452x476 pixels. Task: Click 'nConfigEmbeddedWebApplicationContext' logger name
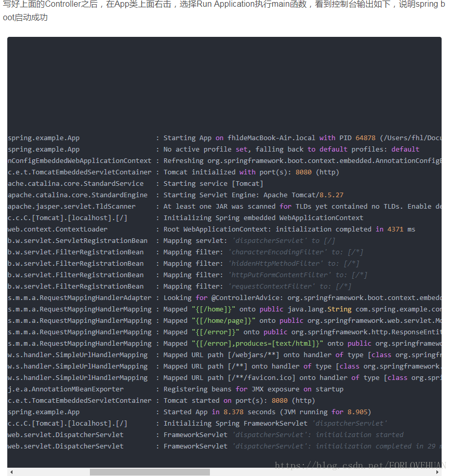click(x=79, y=161)
